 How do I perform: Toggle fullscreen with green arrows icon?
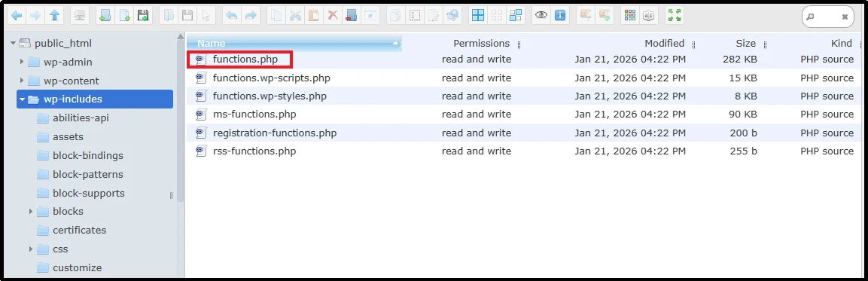tap(675, 16)
